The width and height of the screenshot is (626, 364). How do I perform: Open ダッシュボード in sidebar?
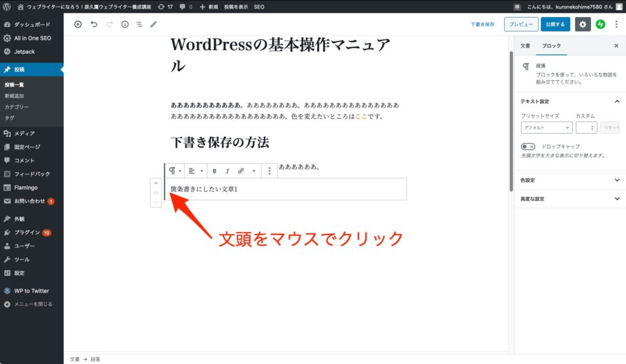tap(32, 24)
